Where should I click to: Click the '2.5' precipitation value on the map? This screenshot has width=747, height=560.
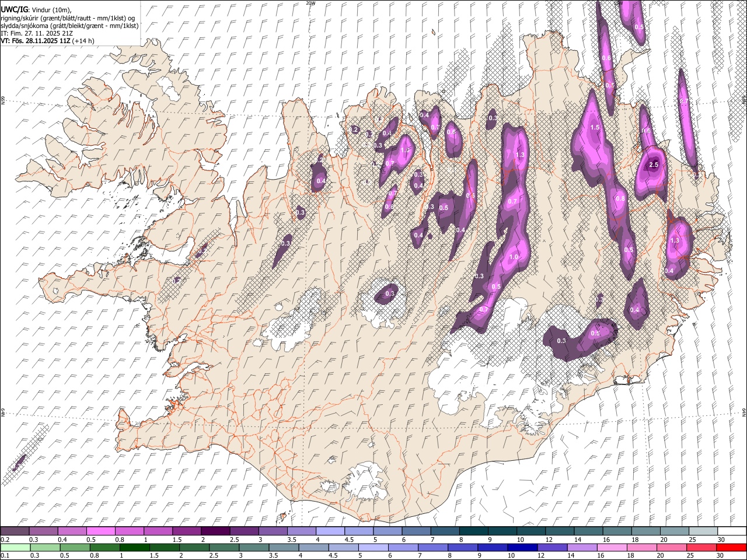pos(654,165)
